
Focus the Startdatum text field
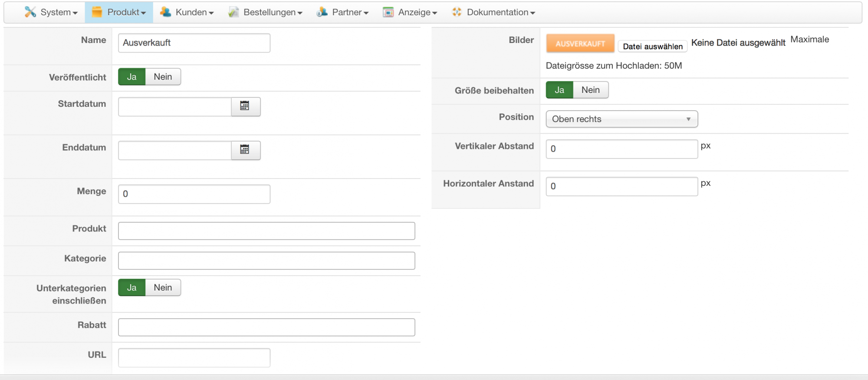(175, 106)
